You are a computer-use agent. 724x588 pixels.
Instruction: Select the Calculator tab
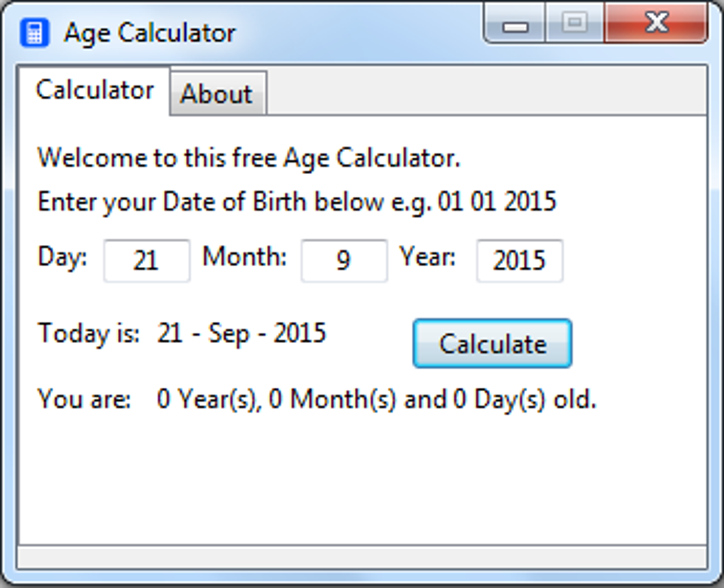point(96,89)
